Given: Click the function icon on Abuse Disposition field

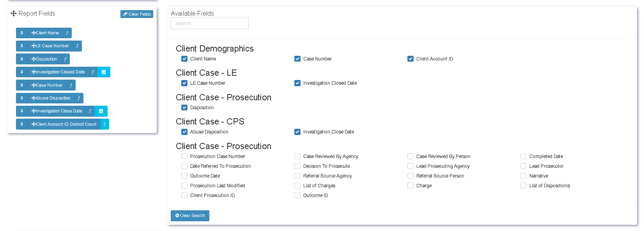Looking at the screenshot, I should (79, 98).
